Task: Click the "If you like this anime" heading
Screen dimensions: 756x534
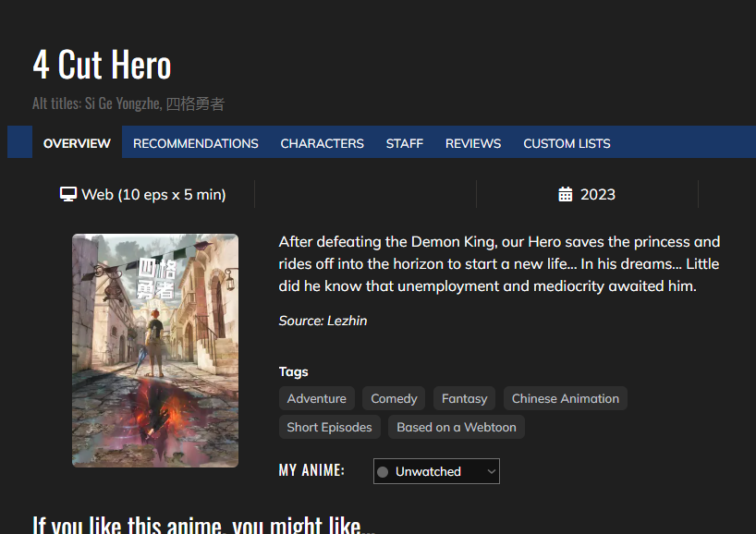Action: [x=203, y=525]
